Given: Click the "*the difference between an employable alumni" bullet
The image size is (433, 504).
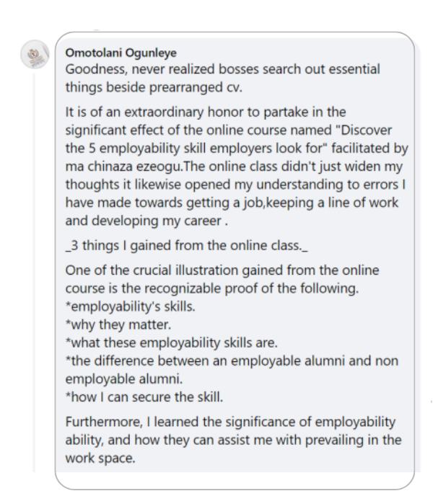Looking at the screenshot, I should tap(231, 360).
